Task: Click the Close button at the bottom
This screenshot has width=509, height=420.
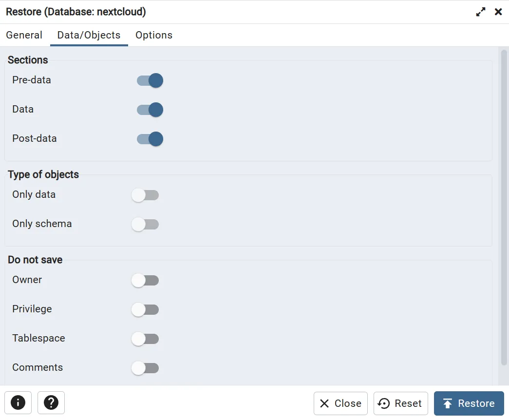Action: tap(340, 403)
